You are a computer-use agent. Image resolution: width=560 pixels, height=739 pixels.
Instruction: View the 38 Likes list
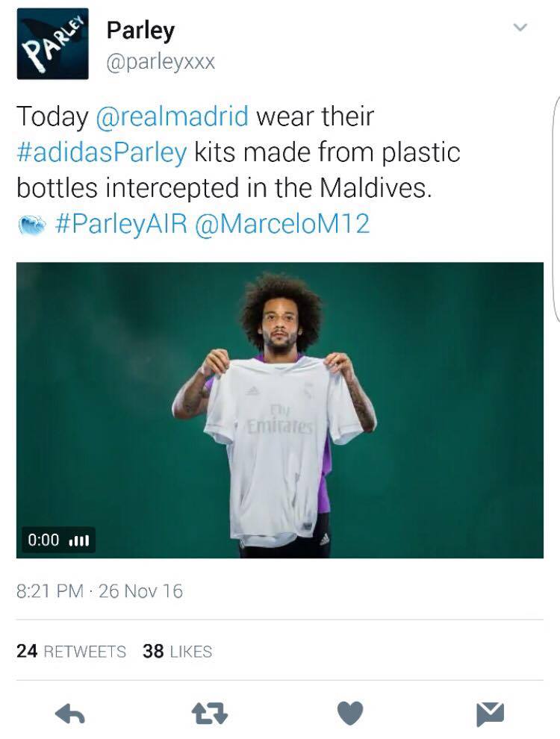pyautogui.click(x=177, y=652)
